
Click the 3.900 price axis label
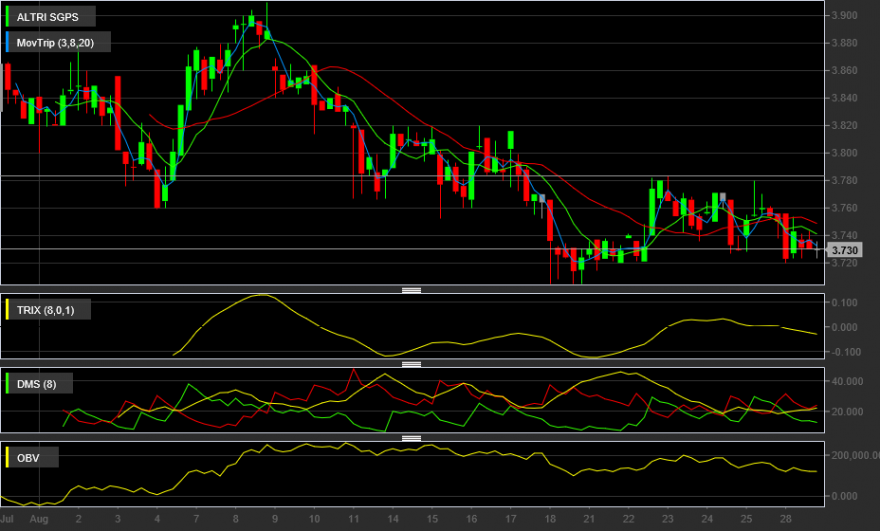(x=844, y=15)
